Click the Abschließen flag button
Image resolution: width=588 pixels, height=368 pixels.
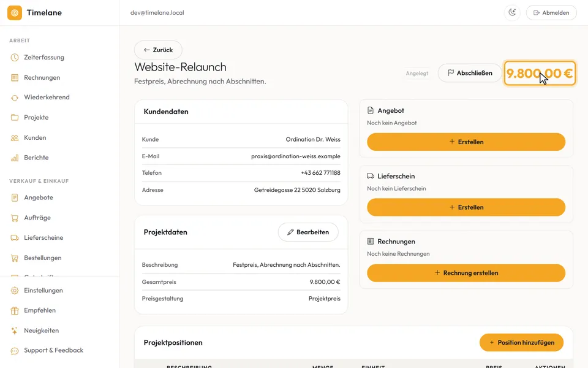470,73
